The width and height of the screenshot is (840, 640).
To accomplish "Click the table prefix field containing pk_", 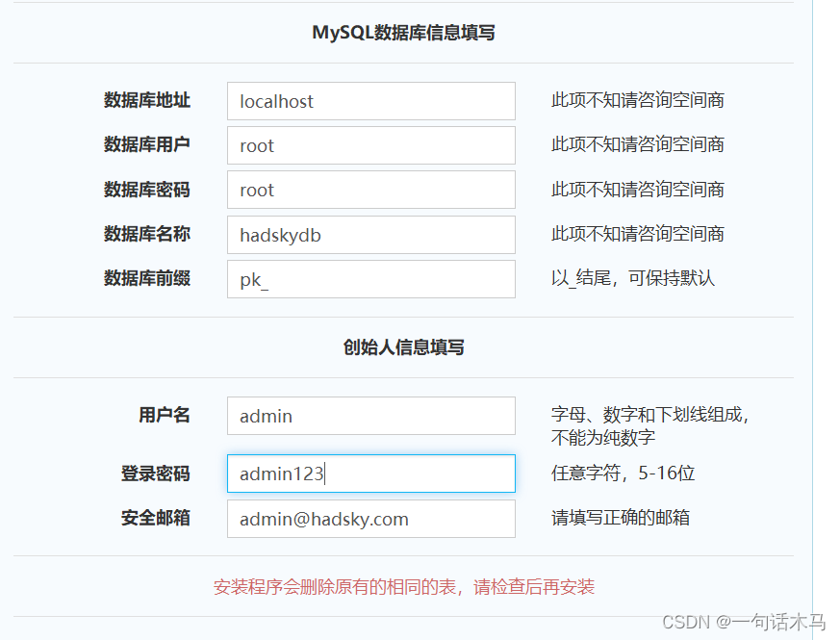I will click(370, 279).
